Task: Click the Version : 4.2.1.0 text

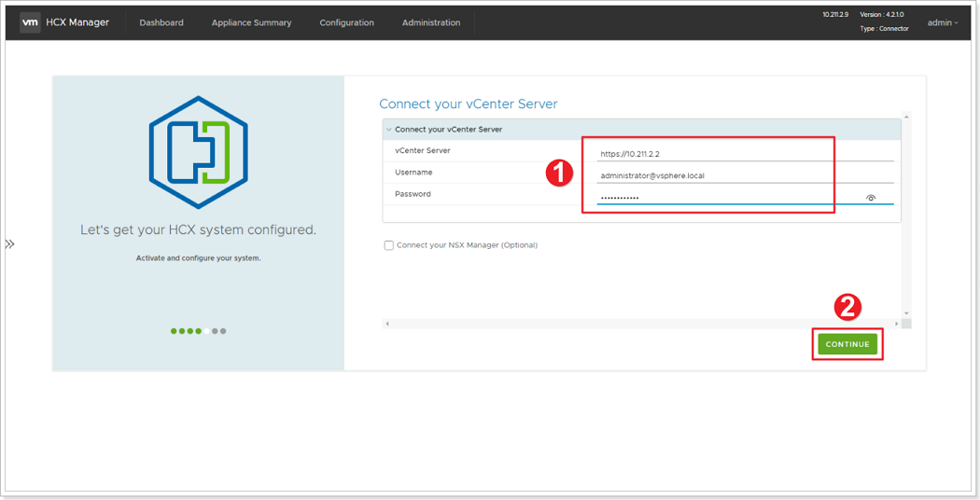Action: [881, 14]
